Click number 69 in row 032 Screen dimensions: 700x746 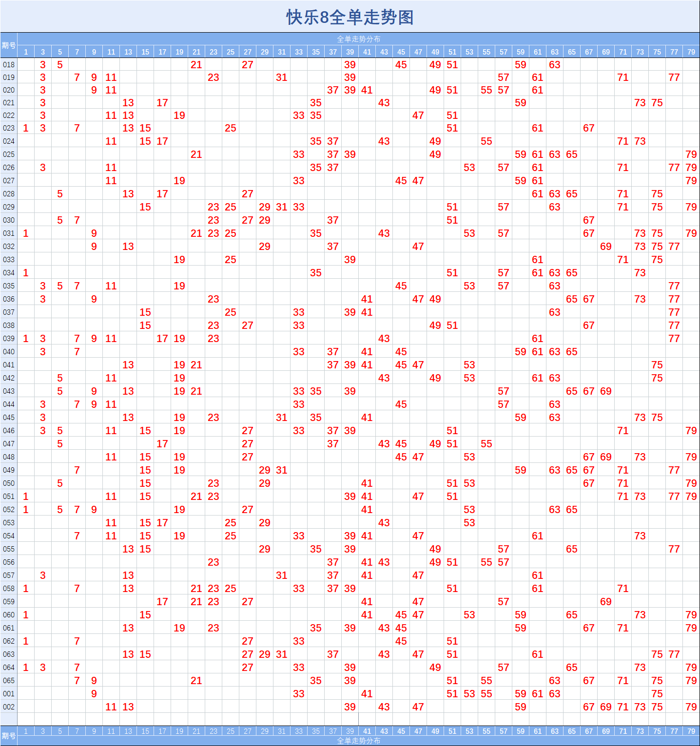(606, 246)
